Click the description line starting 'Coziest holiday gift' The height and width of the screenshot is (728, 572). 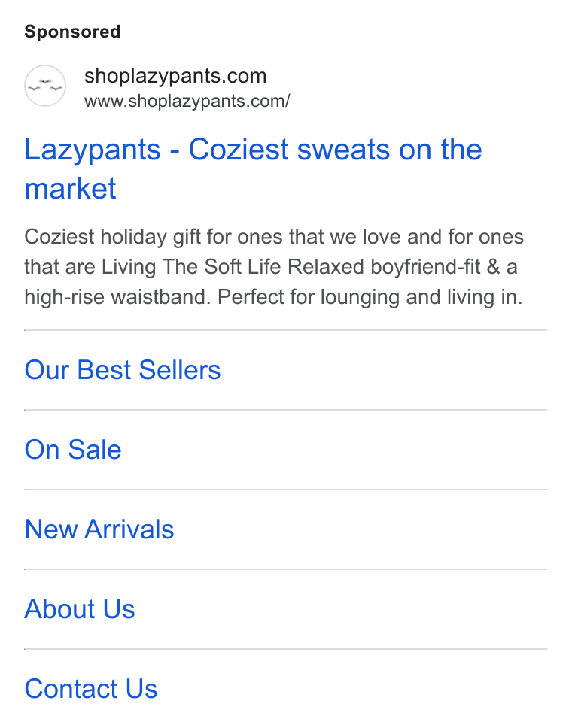274,237
